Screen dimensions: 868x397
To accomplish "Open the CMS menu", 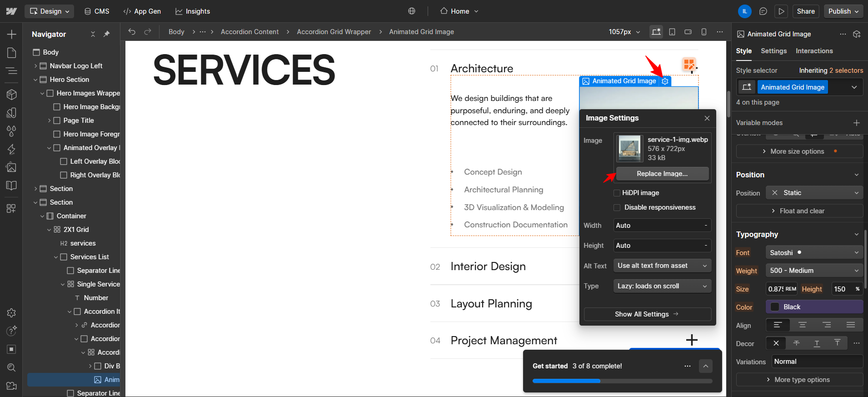I will click(97, 11).
